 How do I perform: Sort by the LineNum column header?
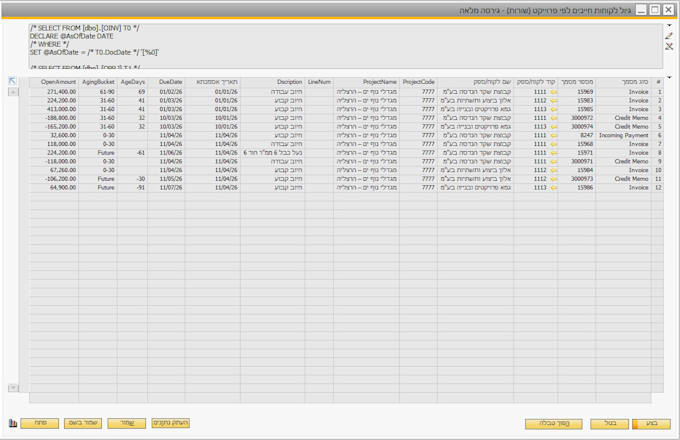[x=319, y=82]
